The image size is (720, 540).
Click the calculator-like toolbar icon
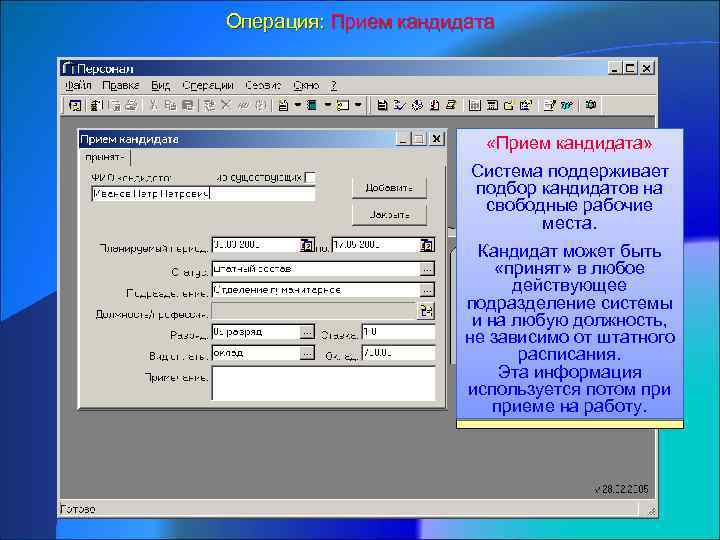(492, 105)
